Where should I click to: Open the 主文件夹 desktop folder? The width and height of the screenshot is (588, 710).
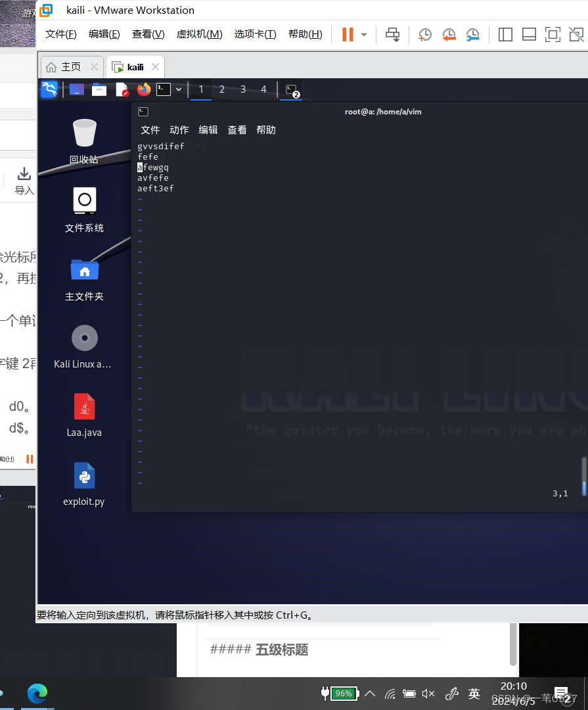[84, 280]
